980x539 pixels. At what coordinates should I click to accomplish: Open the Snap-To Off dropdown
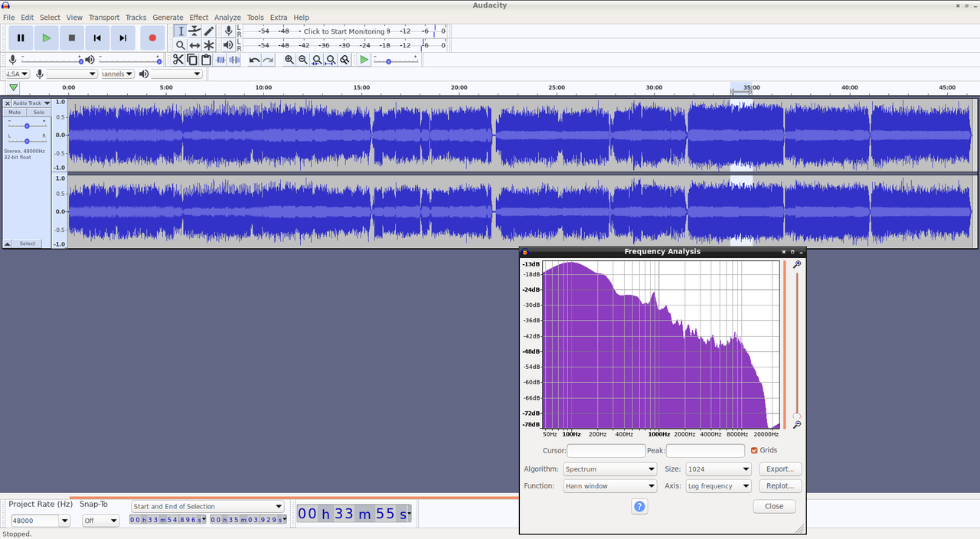(x=100, y=521)
